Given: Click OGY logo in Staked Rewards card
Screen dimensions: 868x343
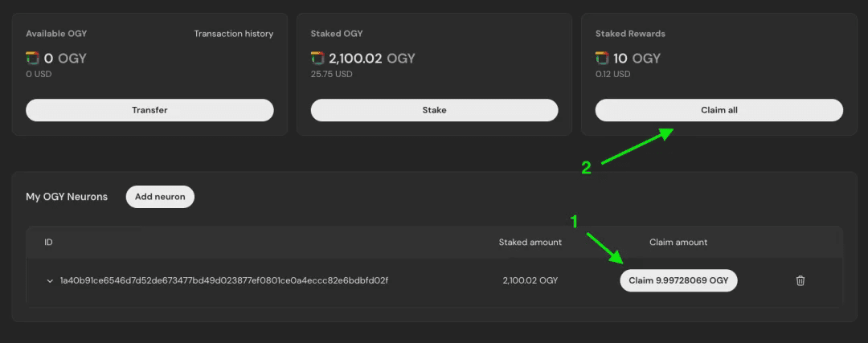Looking at the screenshot, I should tap(602, 58).
